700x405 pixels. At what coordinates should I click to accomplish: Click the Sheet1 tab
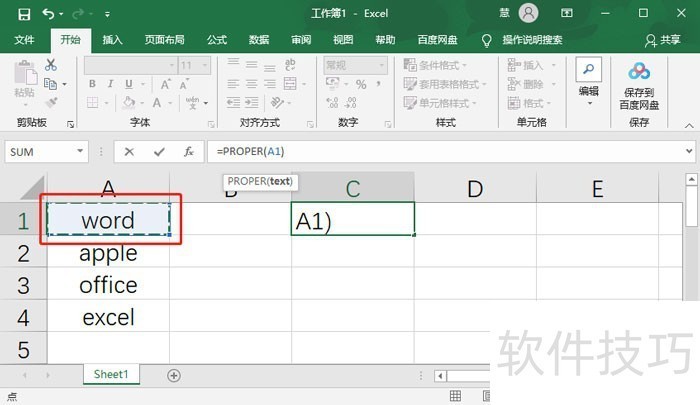click(x=111, y=374)
